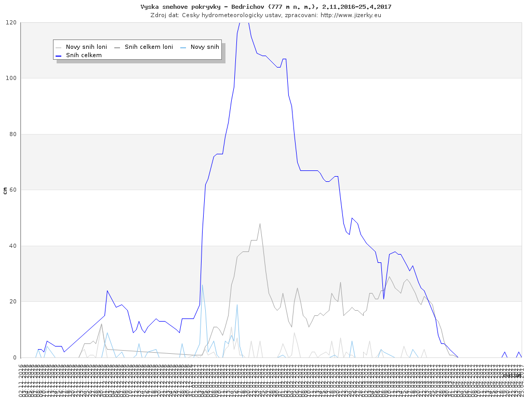Hide the "Snih celkem loni" legend series
This screenshot has height=399, width=532.
point(149,47)
